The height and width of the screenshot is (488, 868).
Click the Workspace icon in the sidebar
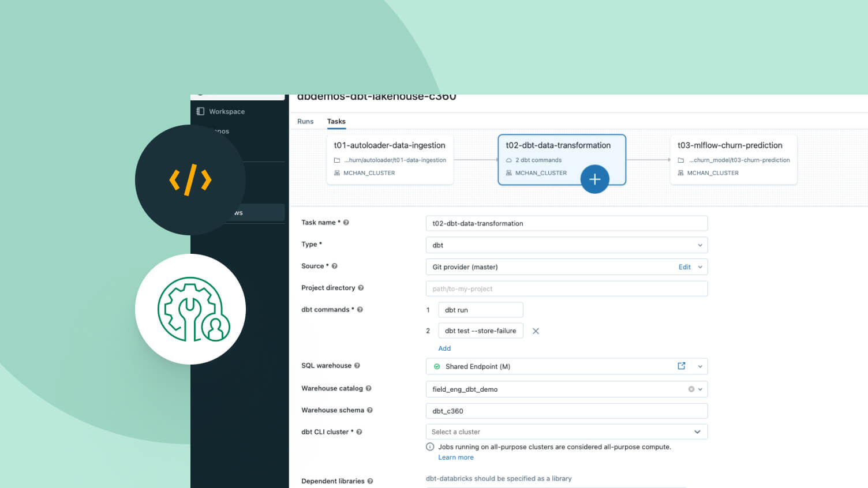click(x=200, y=111)
